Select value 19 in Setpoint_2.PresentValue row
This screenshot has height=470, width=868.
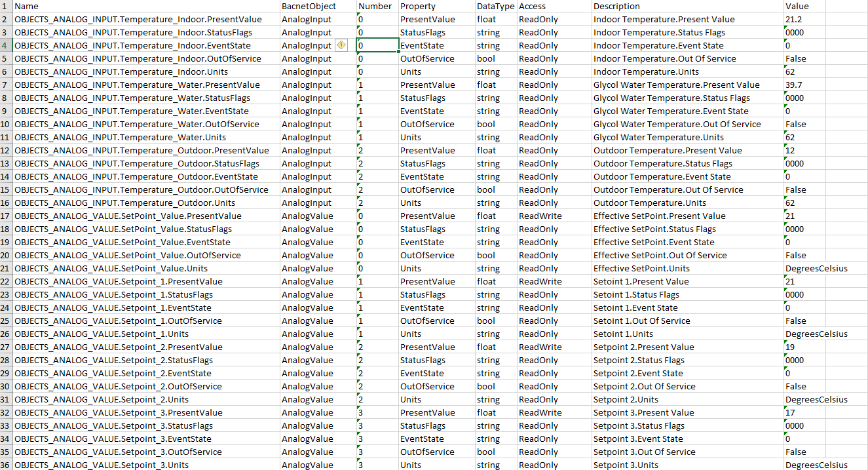tap(804, 347)
